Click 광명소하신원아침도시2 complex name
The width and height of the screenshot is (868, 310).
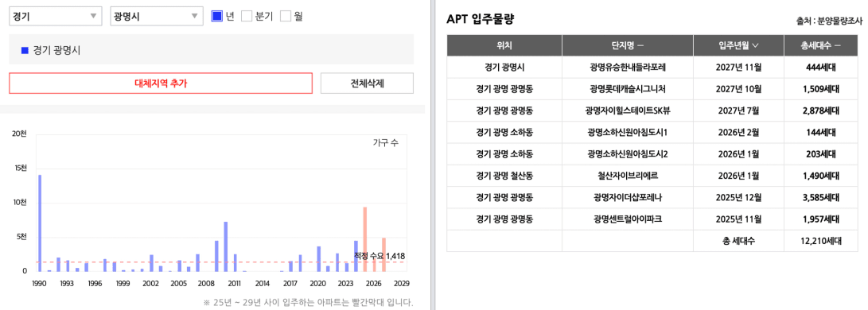(x=628, y=154)
